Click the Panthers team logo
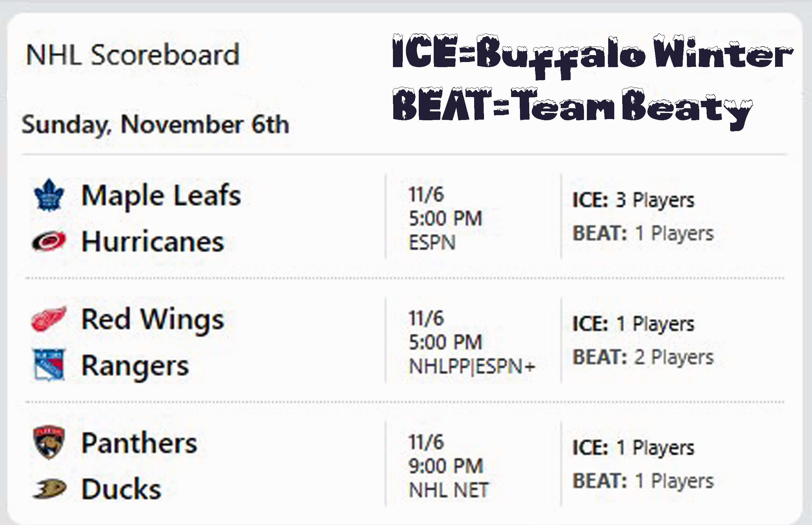Screen dimensions: 812x525 (49, 443)
